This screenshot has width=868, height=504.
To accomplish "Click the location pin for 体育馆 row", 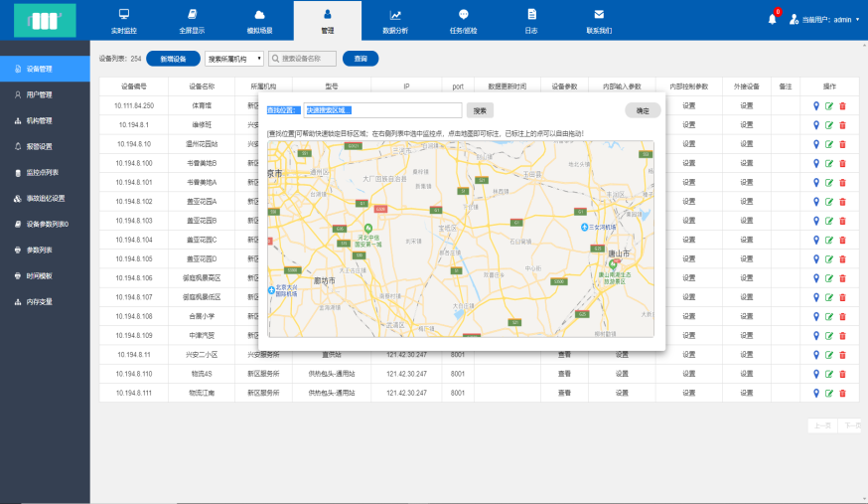I will point(816,105).
